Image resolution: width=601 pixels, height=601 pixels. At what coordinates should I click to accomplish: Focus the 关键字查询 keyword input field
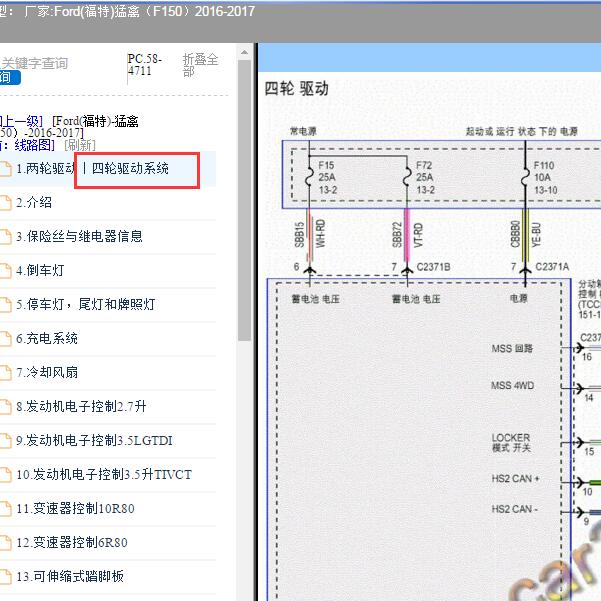(34, 63)
